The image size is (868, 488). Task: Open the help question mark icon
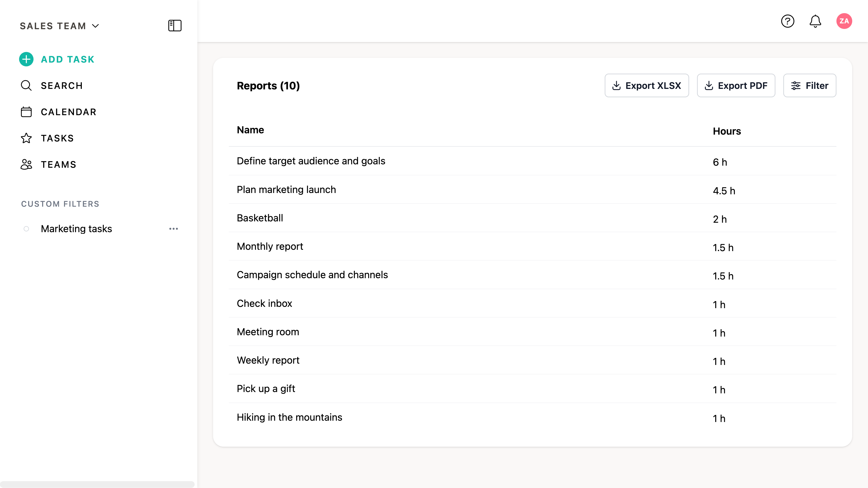point(788,21)
